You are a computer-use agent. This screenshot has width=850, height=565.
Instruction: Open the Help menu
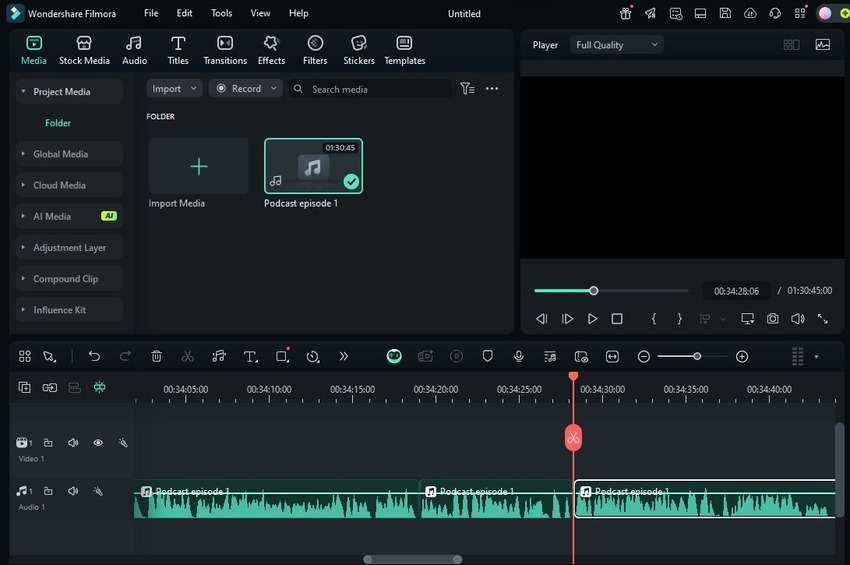click(x=298, y=13)
